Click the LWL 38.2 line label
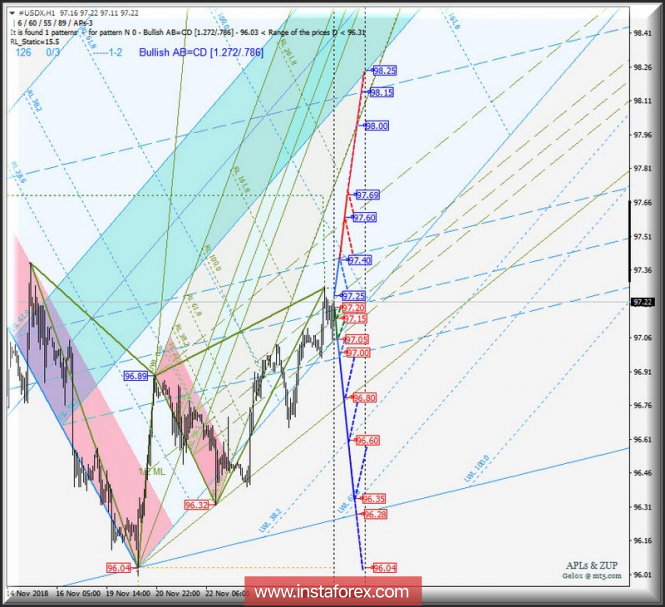Viewport: 665px width, 607px height. point(270,520)
